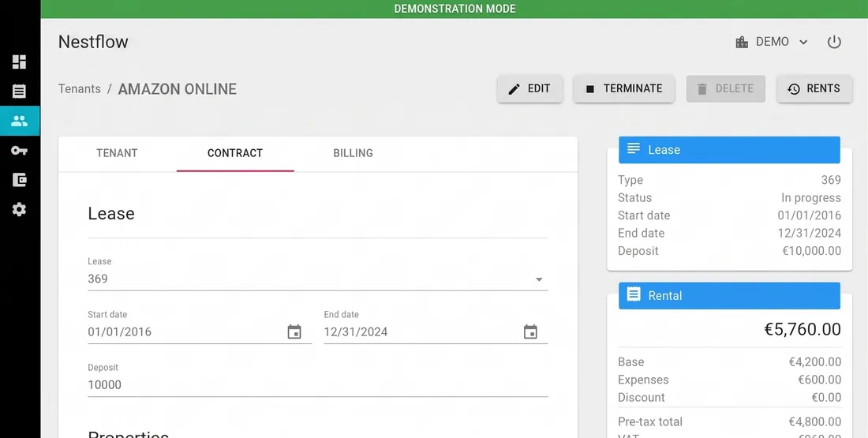The image size is (868, 438).
Task: Open the End date calendar picker icon
Action: click(530, 331)
